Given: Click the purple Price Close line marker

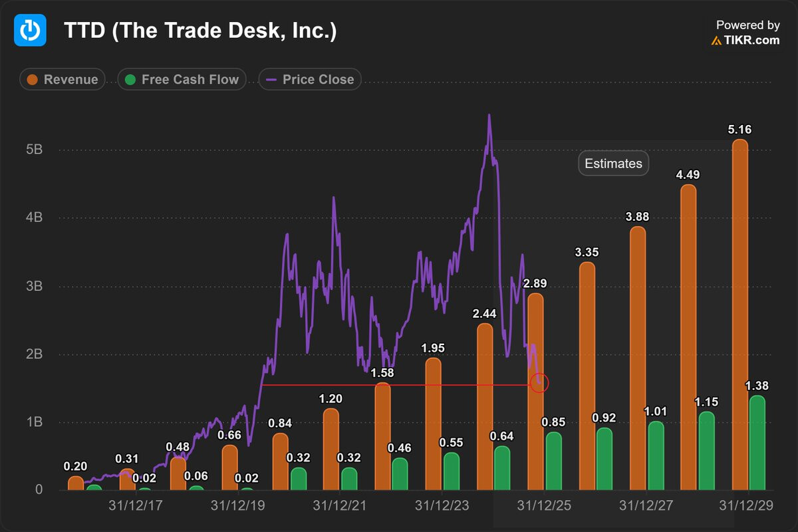Looking at the screenshot, I should pos(270,80).
